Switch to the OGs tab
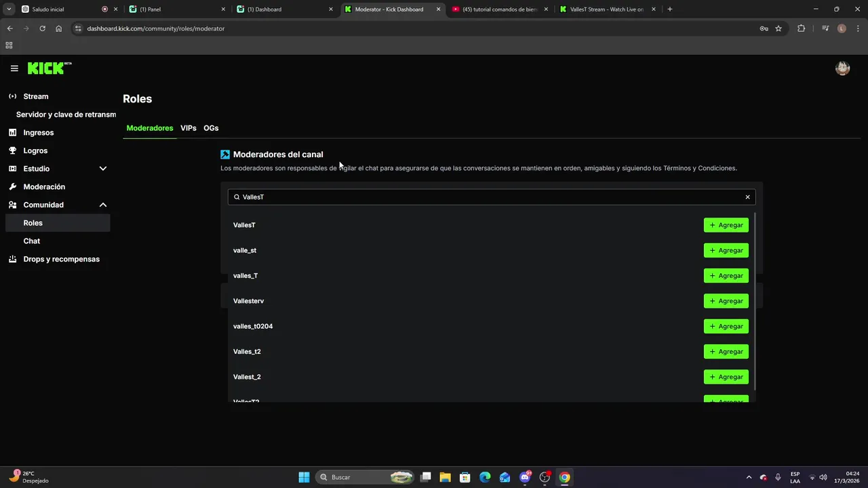Viewport: 868px width, 488px height. coord(211,128)
